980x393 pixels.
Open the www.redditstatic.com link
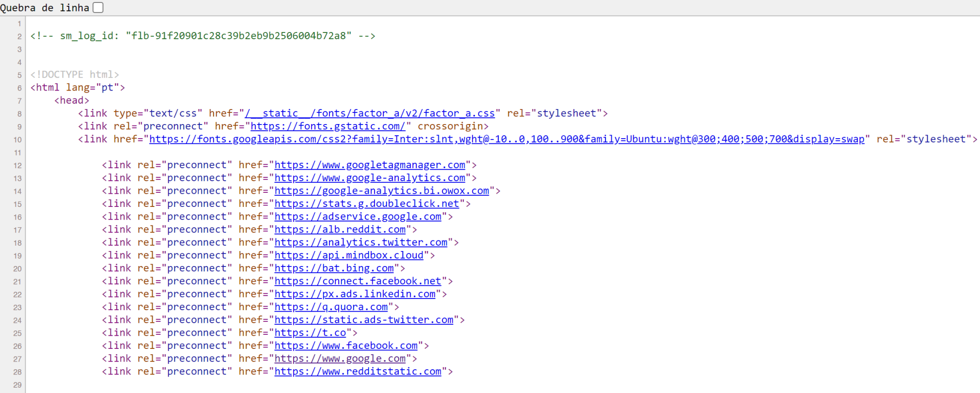tap(358, 372)
